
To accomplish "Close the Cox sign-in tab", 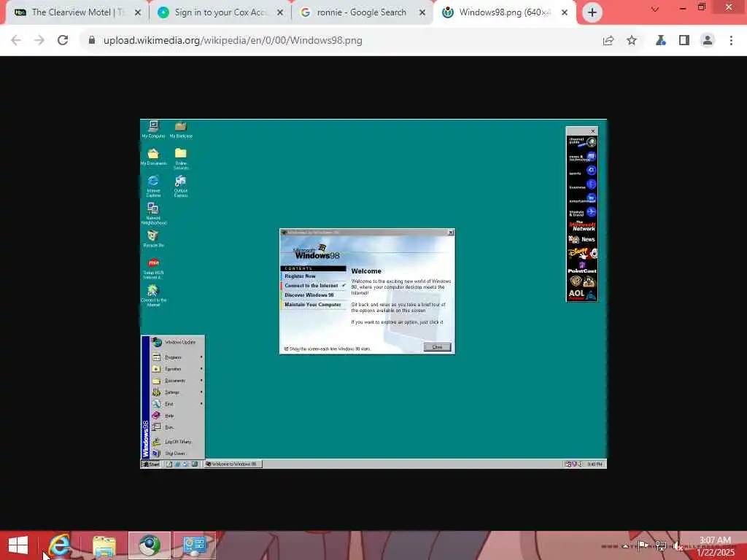I will pyautogui.click(x=280, y=13).
